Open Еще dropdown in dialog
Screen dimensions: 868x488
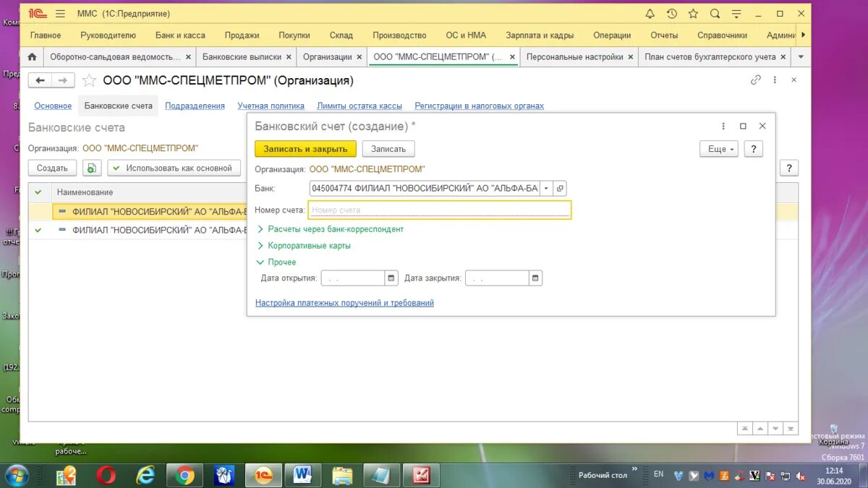[718, 149]
